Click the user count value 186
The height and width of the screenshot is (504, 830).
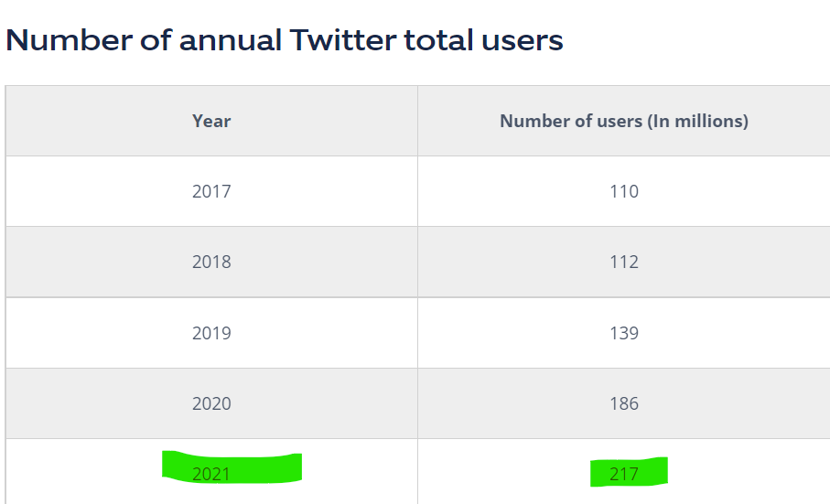[624, 403]
